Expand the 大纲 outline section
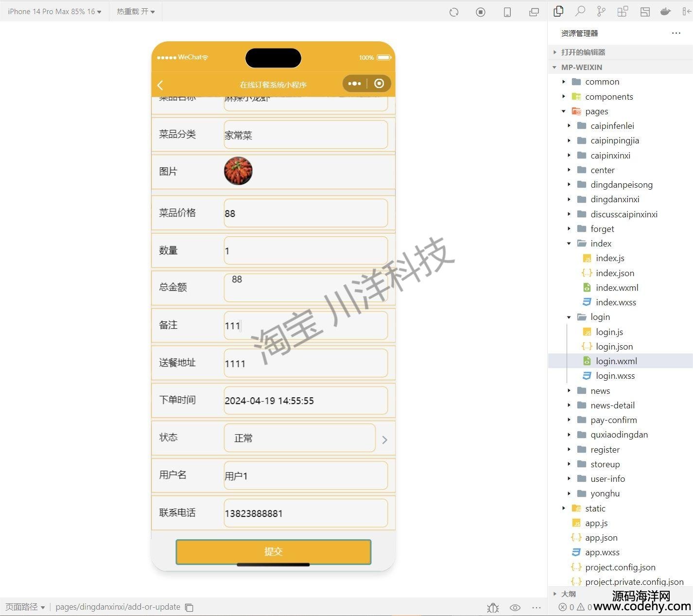 tap(564, 594)
